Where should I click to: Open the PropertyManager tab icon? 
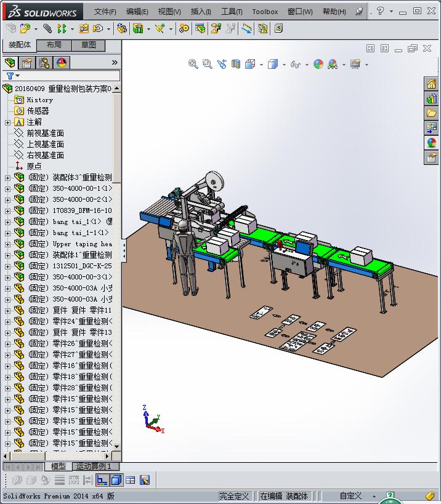(27, 63)
